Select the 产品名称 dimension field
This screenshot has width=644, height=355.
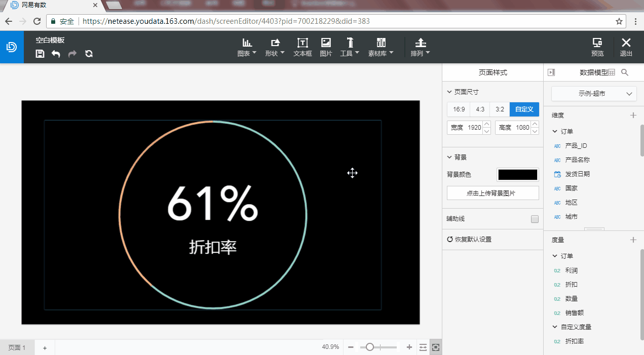pos(577,160)
